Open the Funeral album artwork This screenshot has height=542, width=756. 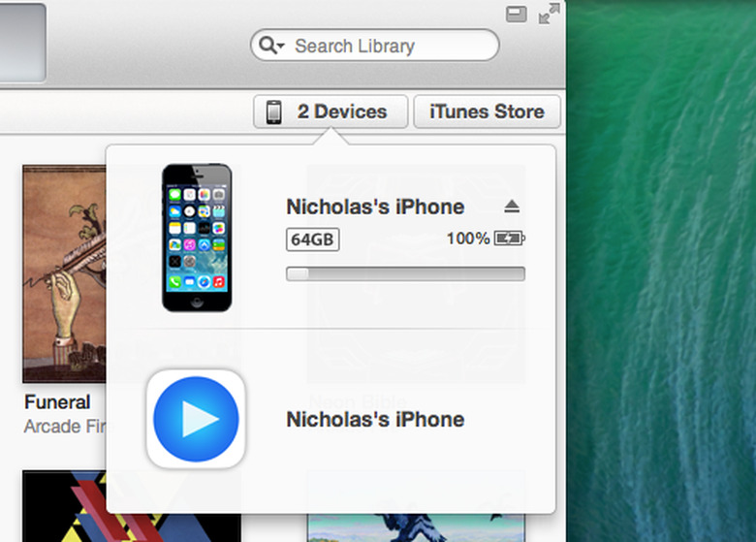coord(64,274)
